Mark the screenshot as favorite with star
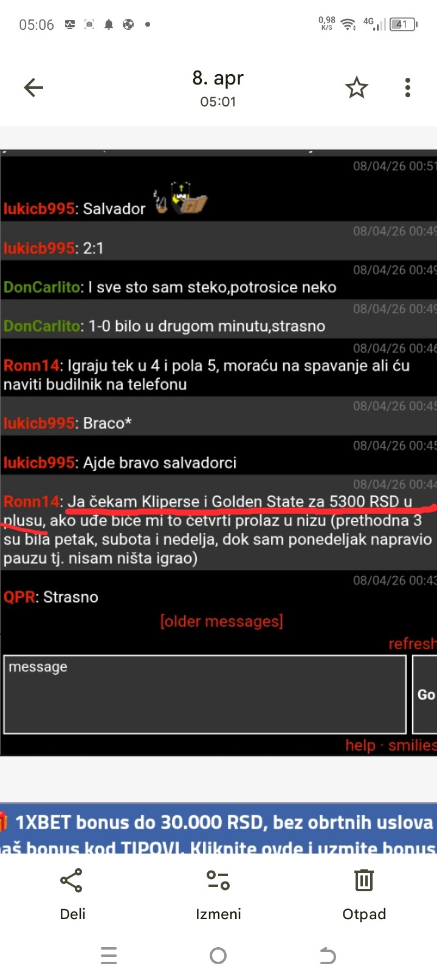Image resolution: width=437 pixels, height=980 pixels. [x=357, y=88]
